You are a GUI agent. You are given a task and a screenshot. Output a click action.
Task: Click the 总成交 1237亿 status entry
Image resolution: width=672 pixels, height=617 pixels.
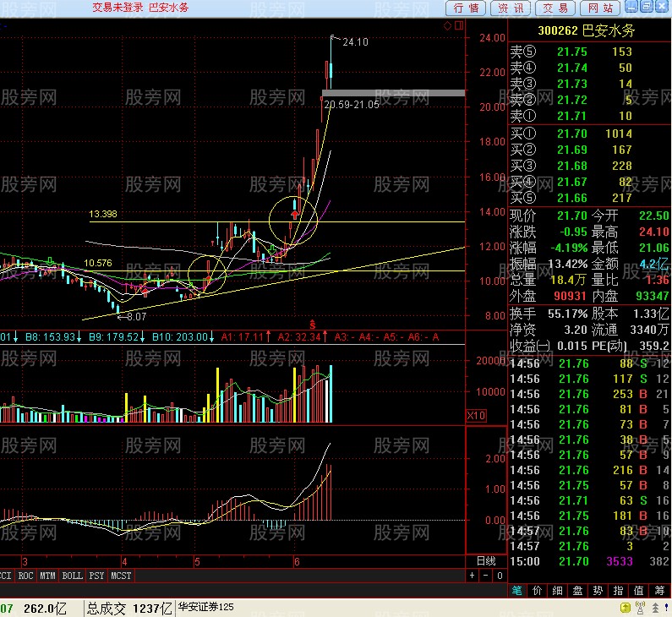129,608
